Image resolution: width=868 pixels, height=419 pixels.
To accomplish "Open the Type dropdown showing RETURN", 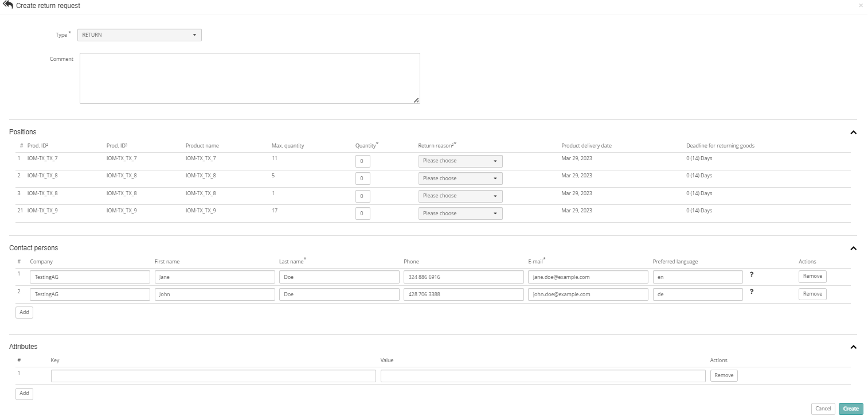I will pyautogui.click(x=139, y=35).
